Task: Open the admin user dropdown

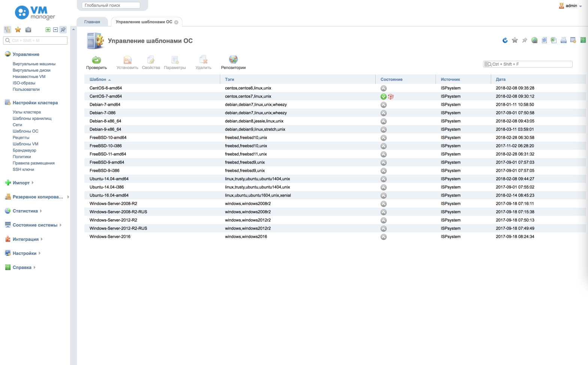Action: (571, 6)
